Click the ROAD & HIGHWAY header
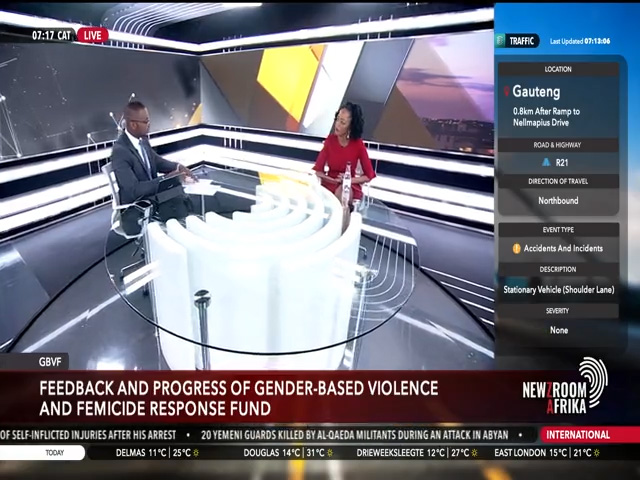The height and width of the screenshot is (480, 640). (557, 145)
